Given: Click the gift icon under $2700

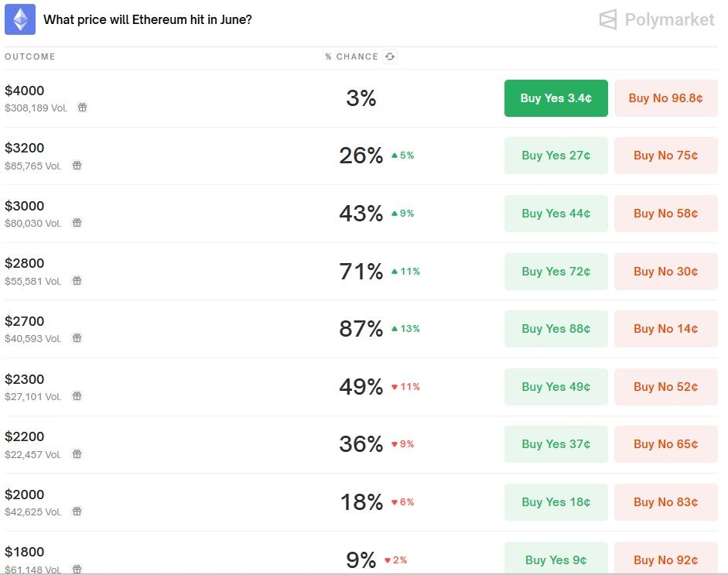Looking at the screenshot, I should 77,338.
